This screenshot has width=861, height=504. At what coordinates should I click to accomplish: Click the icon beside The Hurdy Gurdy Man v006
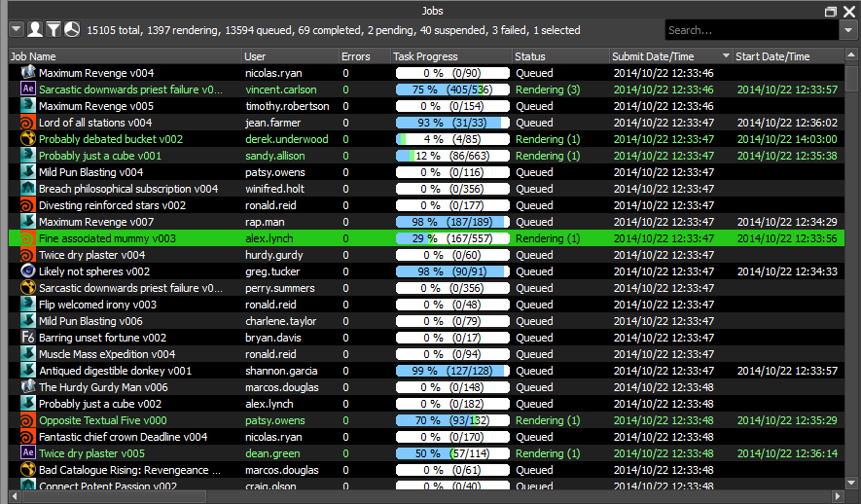(27, 387)
